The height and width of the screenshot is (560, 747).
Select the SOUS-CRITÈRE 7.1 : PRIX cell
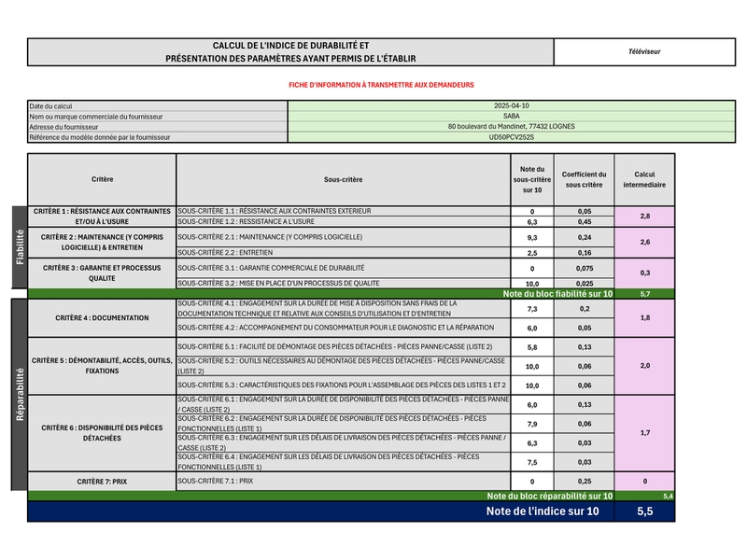pos(343,481)
